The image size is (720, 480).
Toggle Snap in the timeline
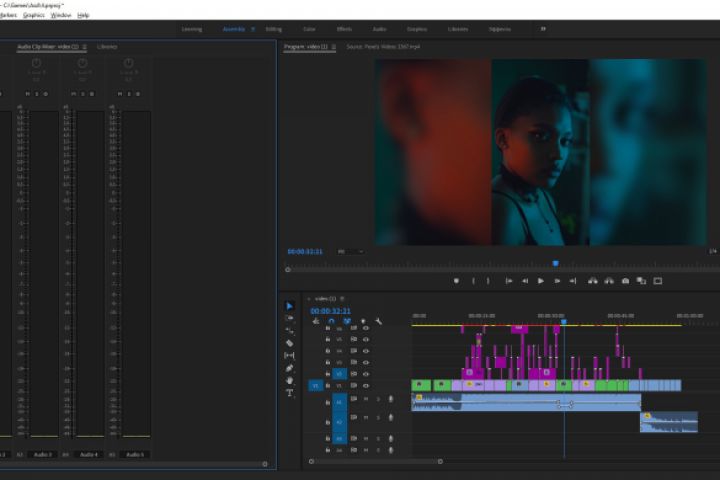pos(331,321)
